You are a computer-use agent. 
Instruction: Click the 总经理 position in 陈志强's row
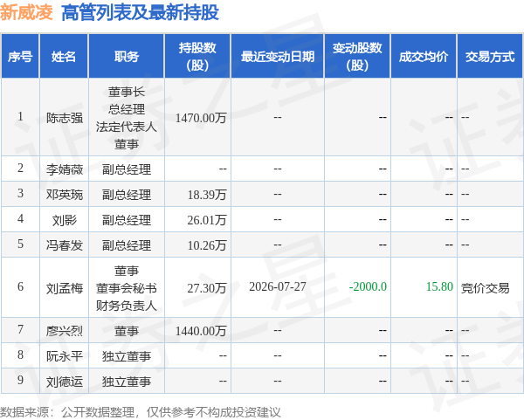click(x=127, y=109)
